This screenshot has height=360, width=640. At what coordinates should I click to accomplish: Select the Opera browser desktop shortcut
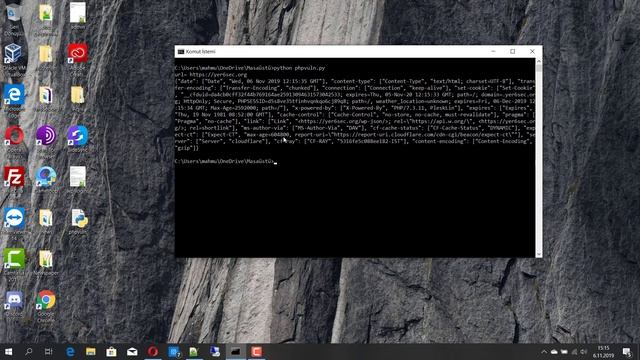pyautogui.click(x=14, y=136)
